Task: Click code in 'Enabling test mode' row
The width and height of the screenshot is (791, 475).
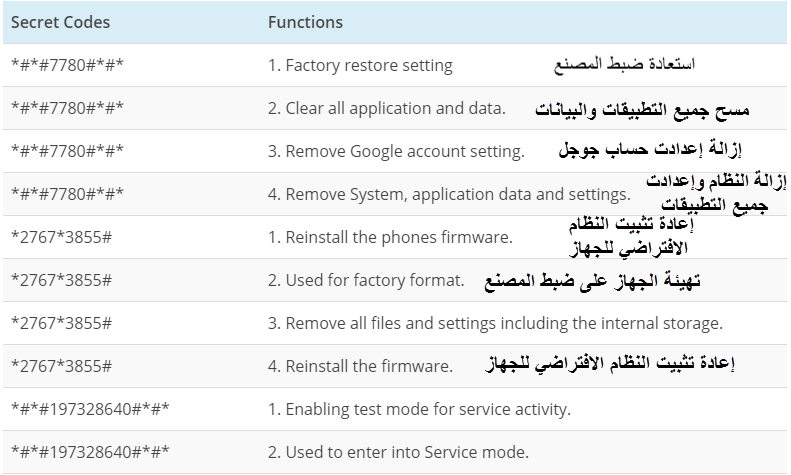Action: 90,409
